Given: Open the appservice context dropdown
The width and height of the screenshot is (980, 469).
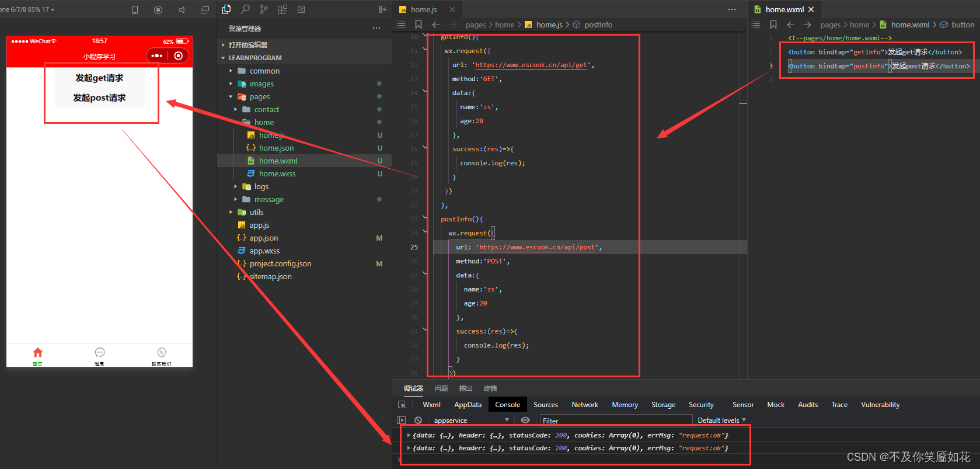Looking at the screenshot, I should pos(471,420).
